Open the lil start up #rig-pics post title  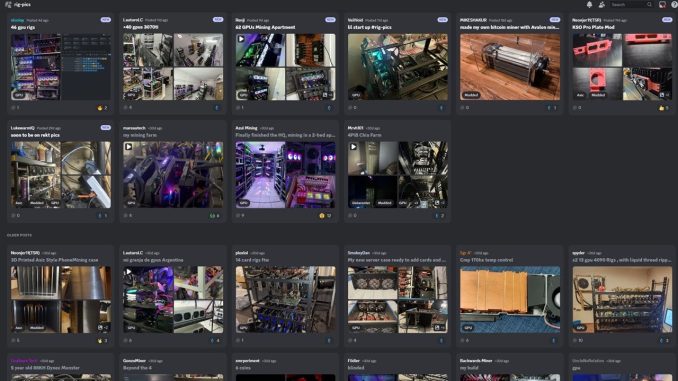pyautogui.click(x=370, y=27)
